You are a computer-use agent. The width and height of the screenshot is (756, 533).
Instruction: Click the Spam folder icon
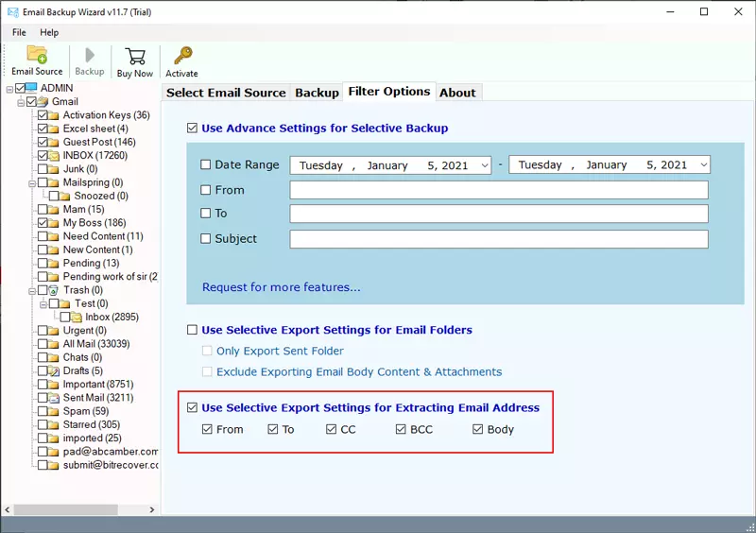coord(54,411)
